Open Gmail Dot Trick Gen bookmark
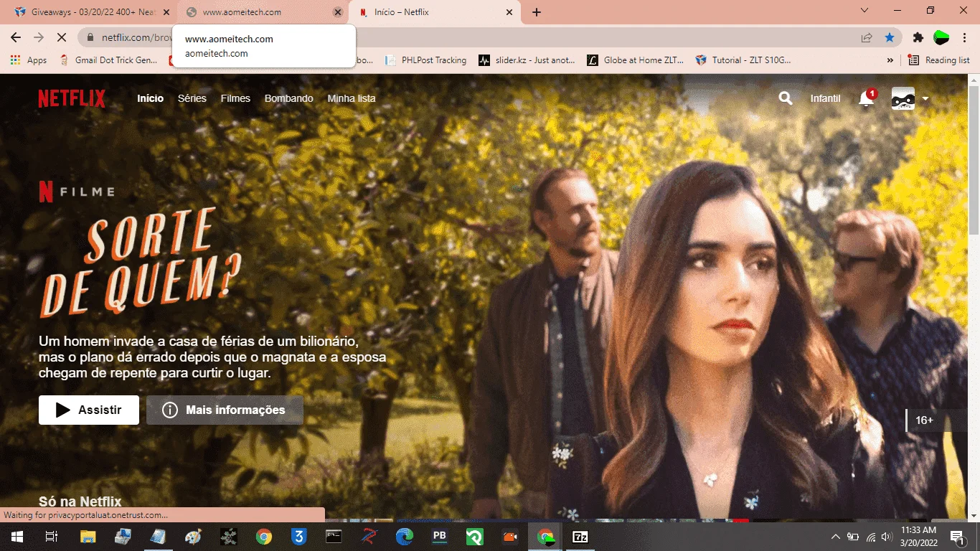 [108, 60]
